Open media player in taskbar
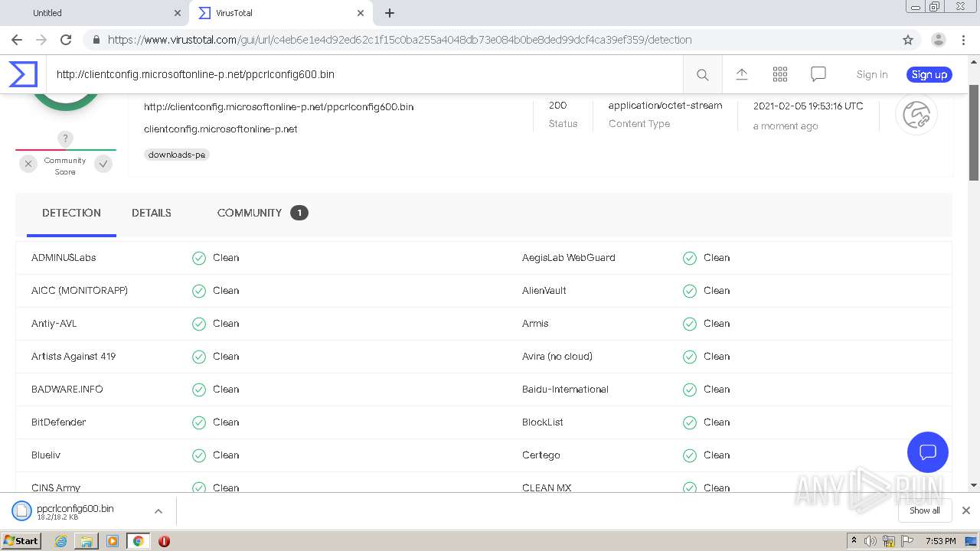 tap(113, 541)
